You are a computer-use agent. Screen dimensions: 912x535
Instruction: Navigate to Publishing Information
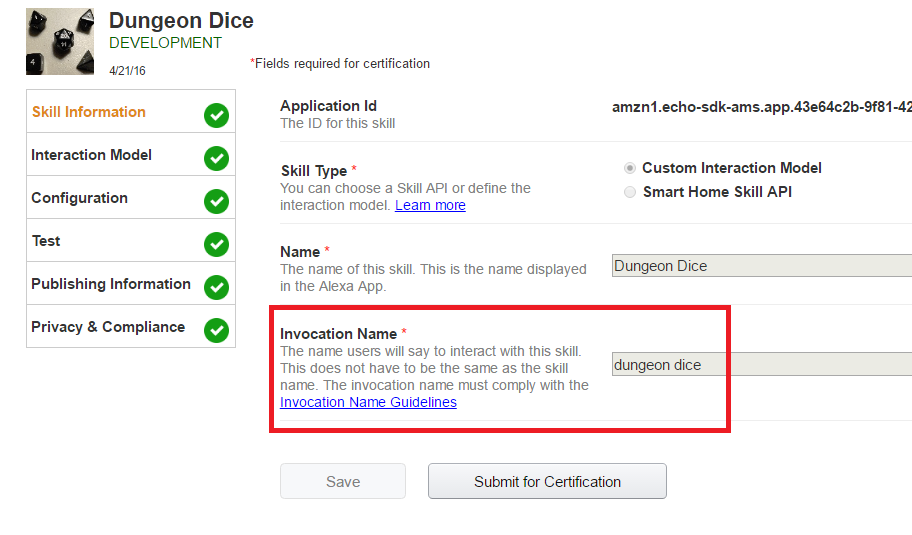[111, 284]
